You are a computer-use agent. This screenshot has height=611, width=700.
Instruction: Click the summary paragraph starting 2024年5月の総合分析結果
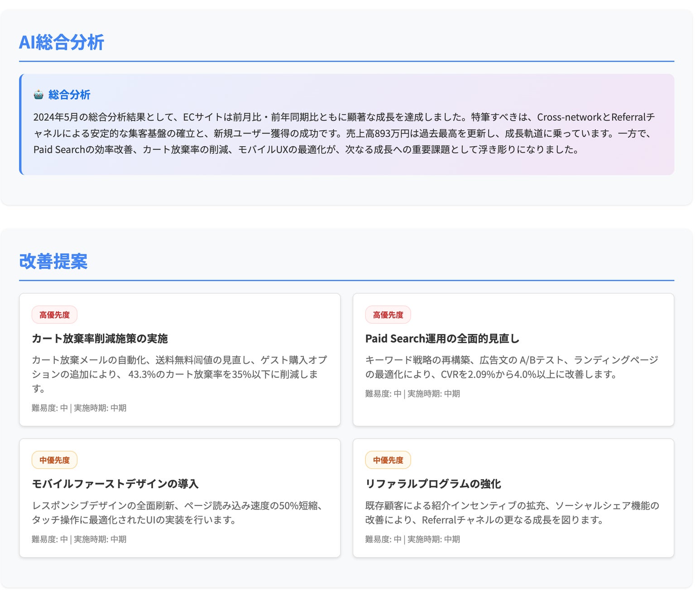pos(344,133)
